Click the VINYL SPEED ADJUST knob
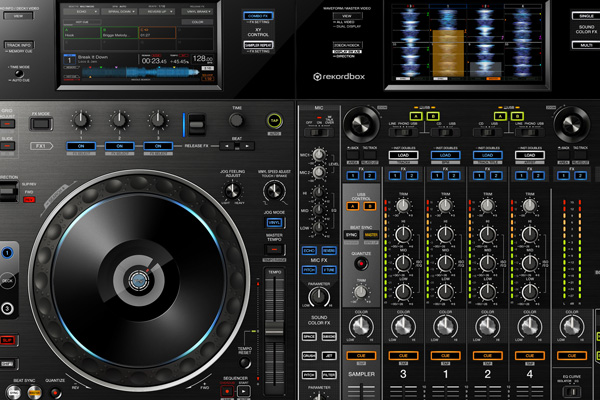Image resolution: width=600 pixels, height=400 pixels. [x=274, y=191]
